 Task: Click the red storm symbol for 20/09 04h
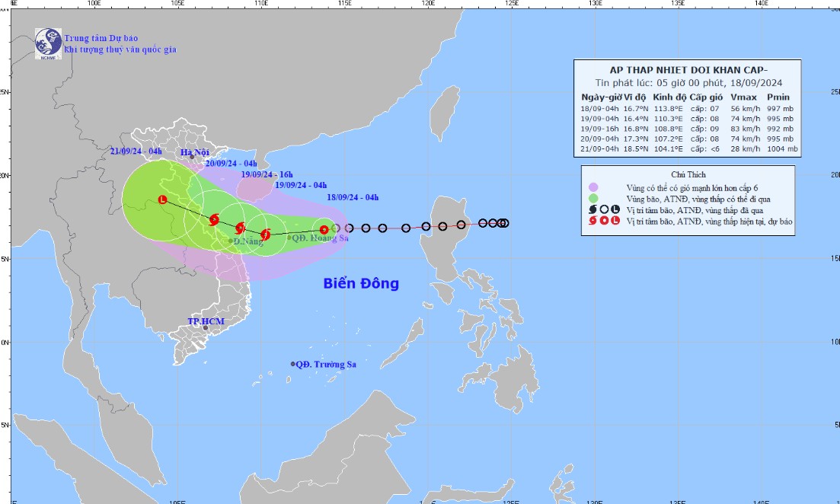click(x=214, y=219)
